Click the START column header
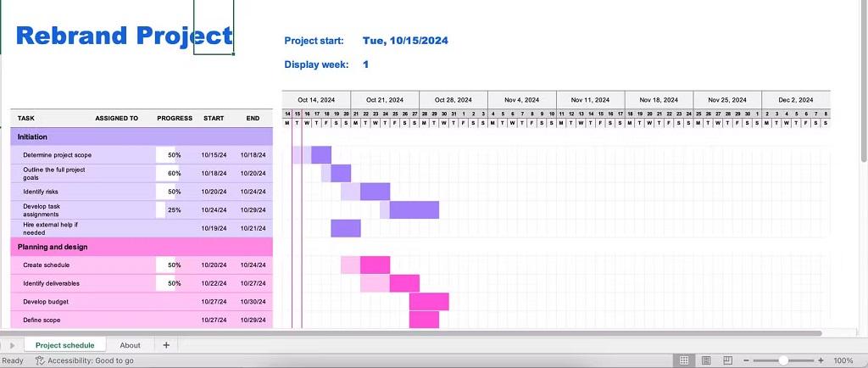The image size is (868, 368). point(214,118)
